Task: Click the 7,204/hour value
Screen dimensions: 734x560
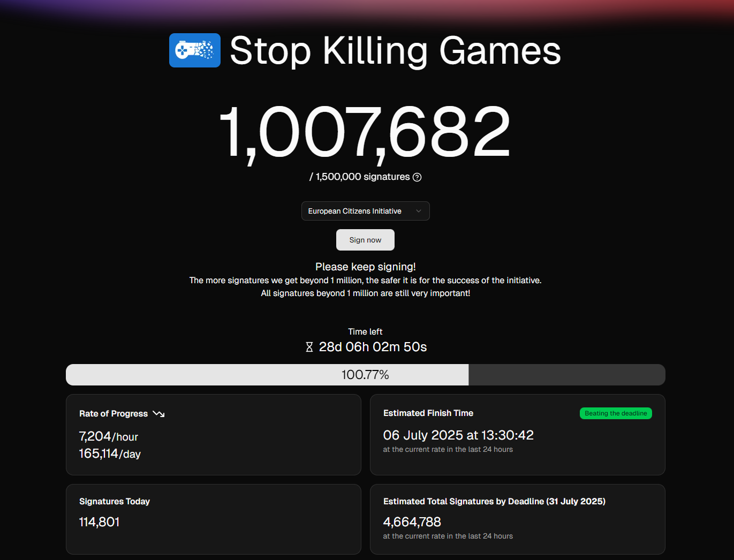Action: click(109, 436)
